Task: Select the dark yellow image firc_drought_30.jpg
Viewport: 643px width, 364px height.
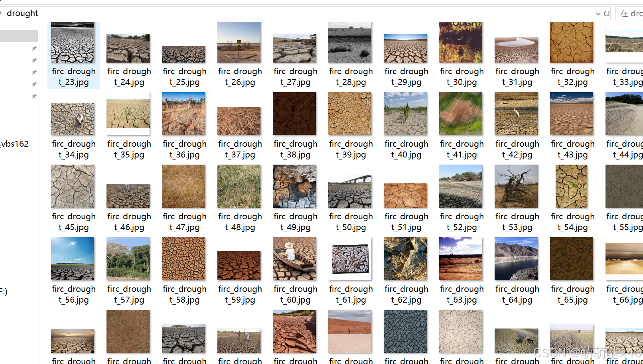Action: [x=462, y=55]
